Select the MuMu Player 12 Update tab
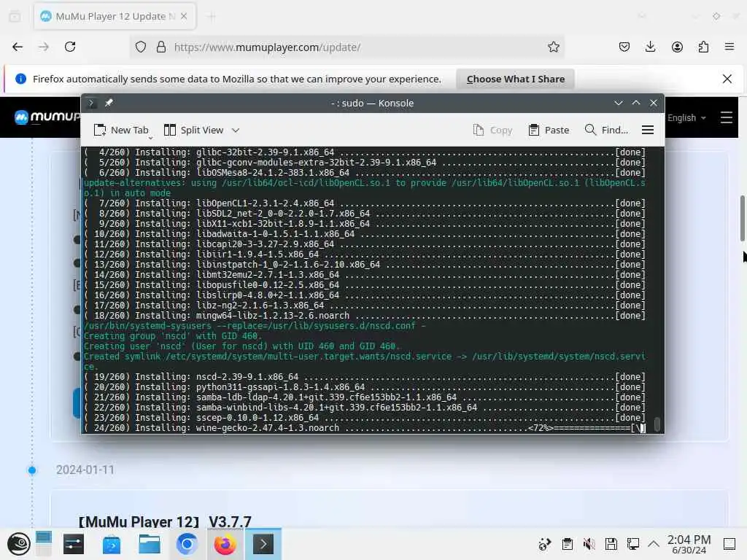747x560 pixels. [x=115, y=16]
